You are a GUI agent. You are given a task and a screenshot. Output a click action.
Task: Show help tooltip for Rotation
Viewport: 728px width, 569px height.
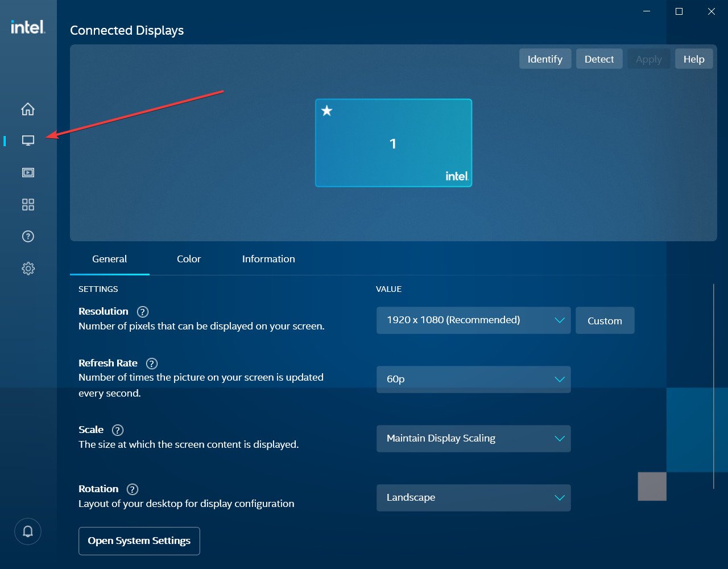click(133, 489)
